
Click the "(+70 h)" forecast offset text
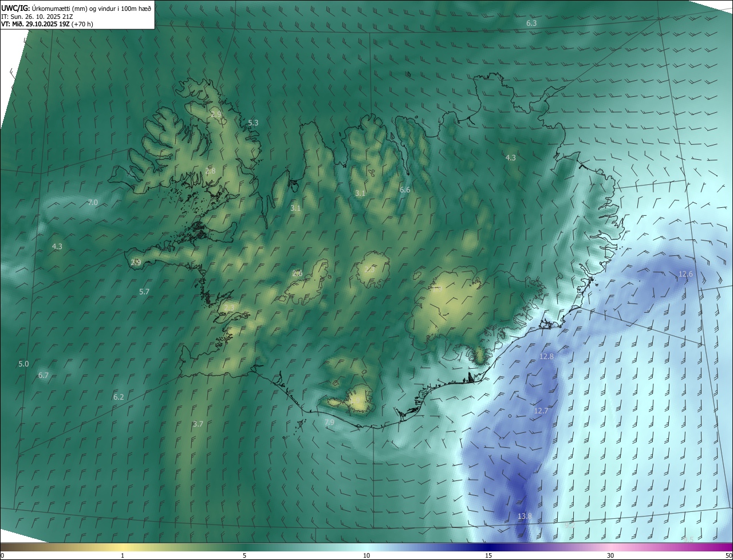[x=82, y=24]
